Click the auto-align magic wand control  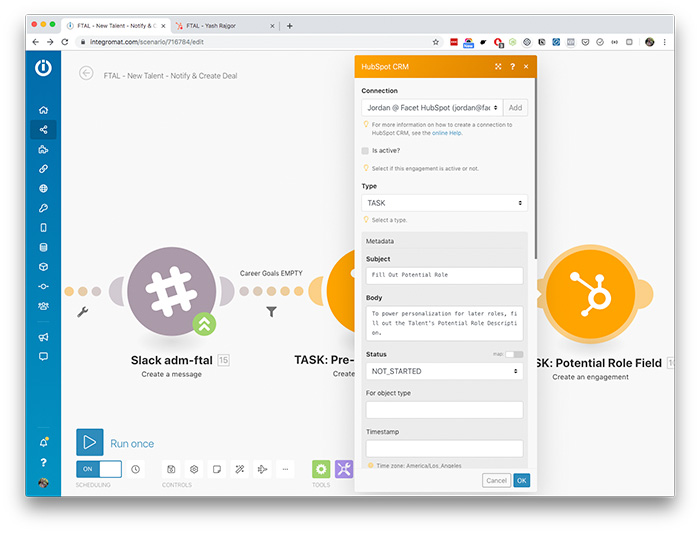pos(240,469)
